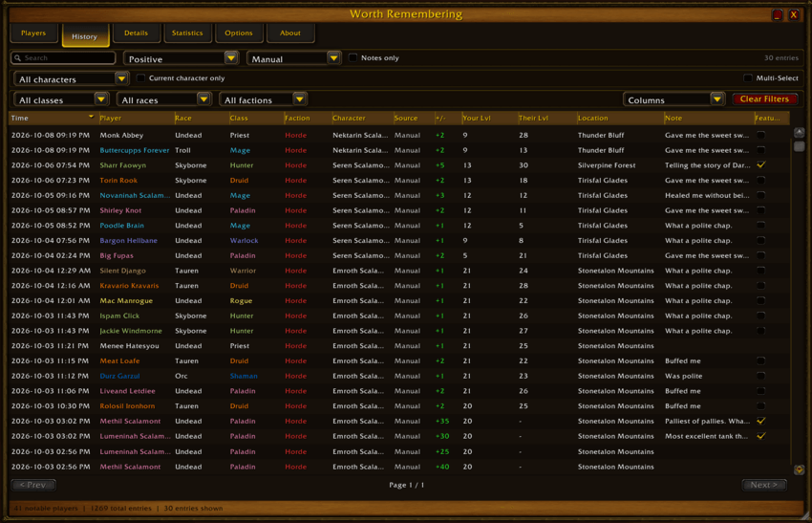Click the +40 score value
This screenshot has width=812, height=523.
pyautogui.click(x=442, y=467)
